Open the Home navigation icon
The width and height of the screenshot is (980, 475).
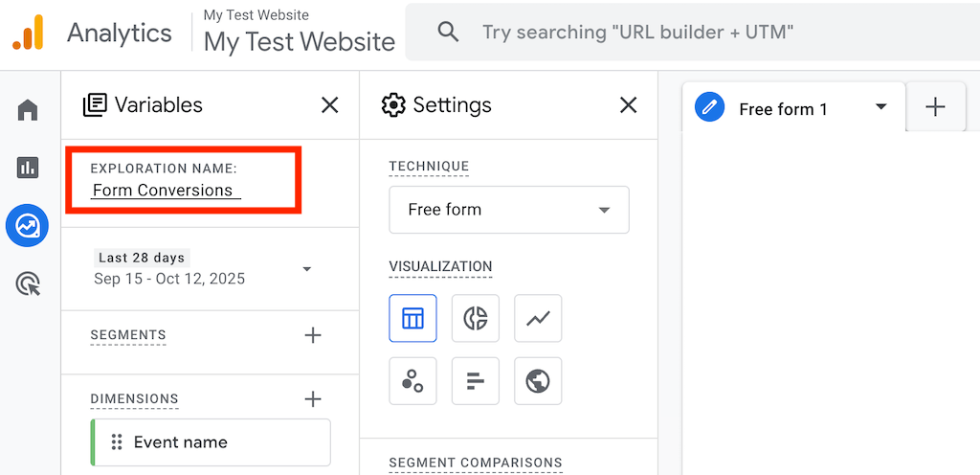tap(28, 110)
